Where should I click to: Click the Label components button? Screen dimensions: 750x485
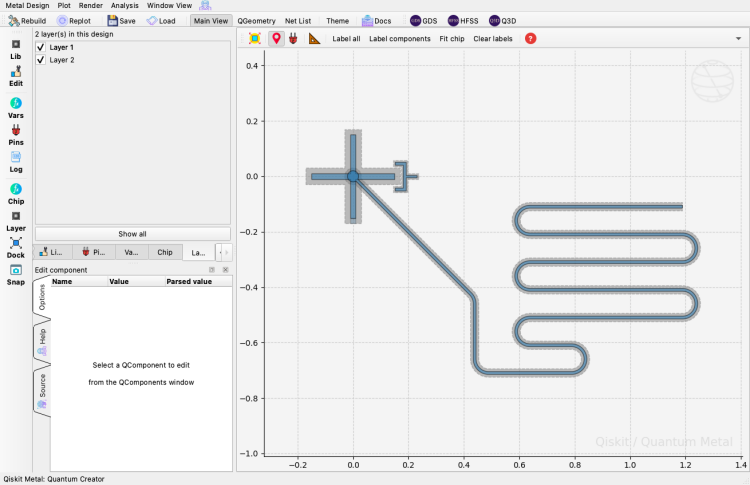[x=399, y=38]
